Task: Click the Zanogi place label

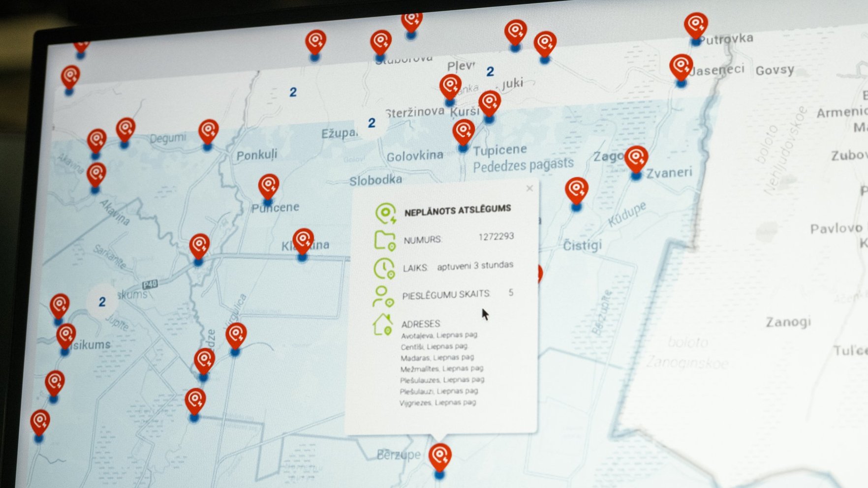Action: click(788, 322)
